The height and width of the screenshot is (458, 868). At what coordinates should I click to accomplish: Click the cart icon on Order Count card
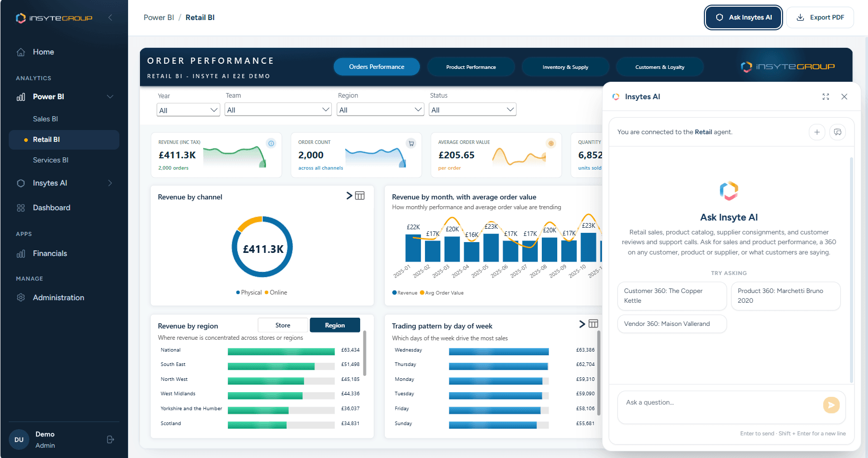tap(411, 143)
